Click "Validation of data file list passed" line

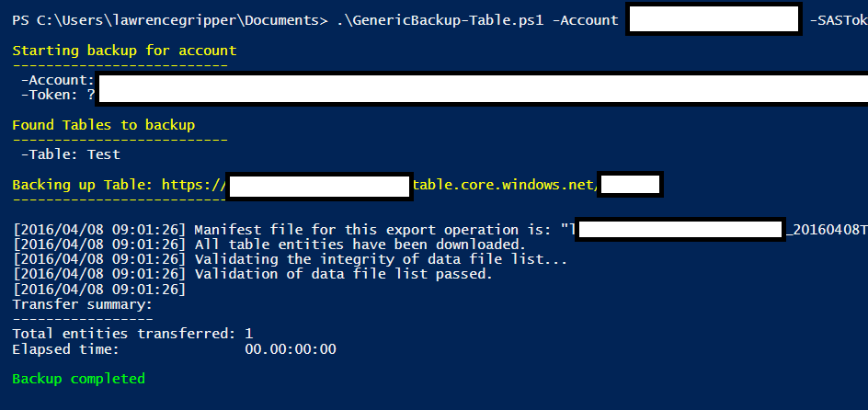343,274
